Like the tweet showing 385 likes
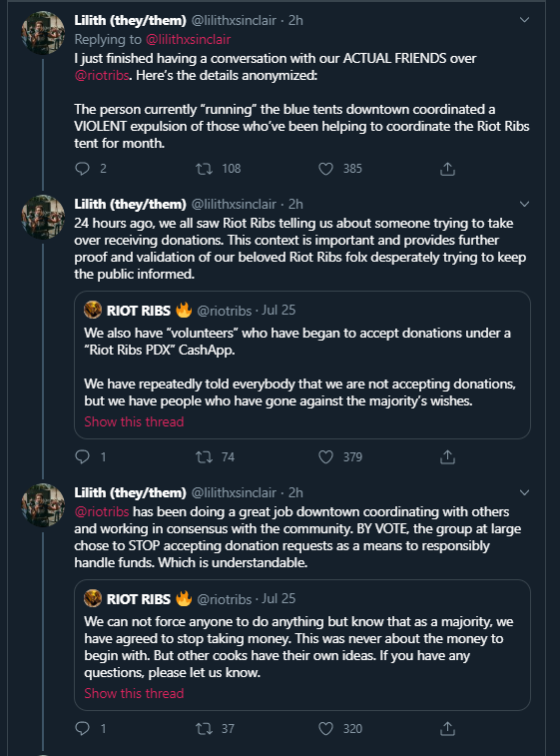Screen dimensions: 560x756 325,169
